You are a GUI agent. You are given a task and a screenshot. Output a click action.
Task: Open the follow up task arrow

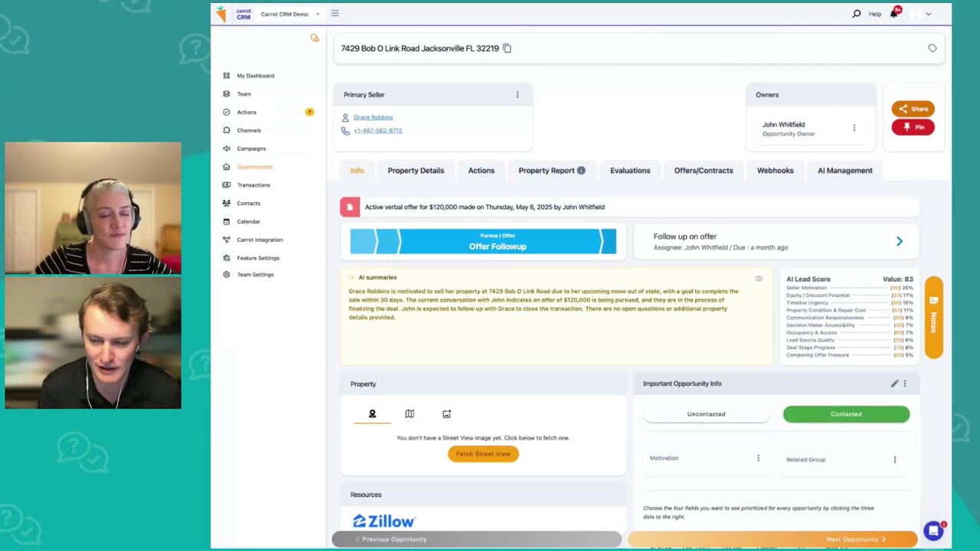[900, 242]
